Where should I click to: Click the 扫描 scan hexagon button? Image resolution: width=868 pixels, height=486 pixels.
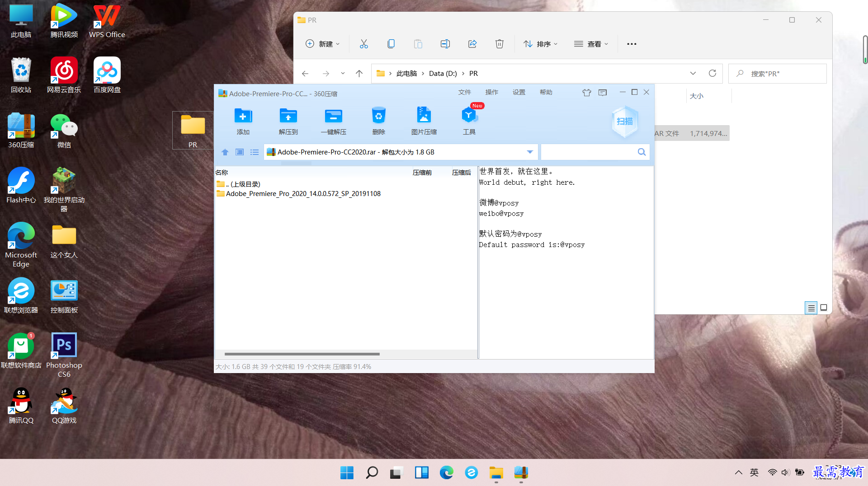click(625, 121)
